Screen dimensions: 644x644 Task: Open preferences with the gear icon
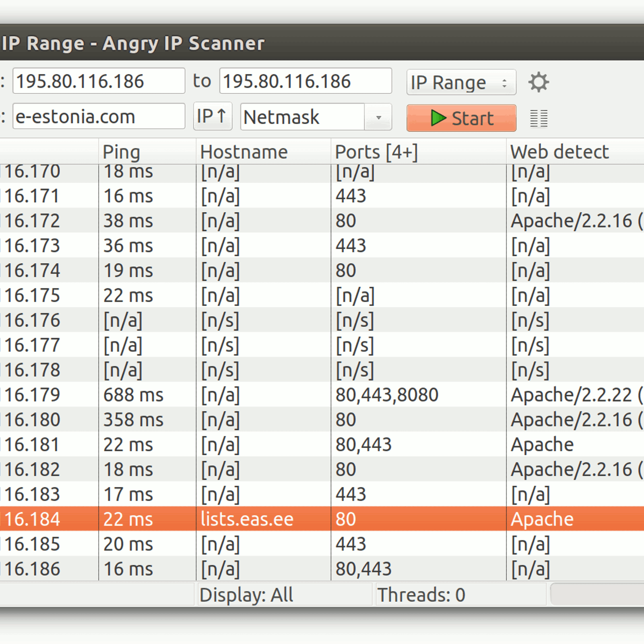pyautogui.click(x=539, y=82)
